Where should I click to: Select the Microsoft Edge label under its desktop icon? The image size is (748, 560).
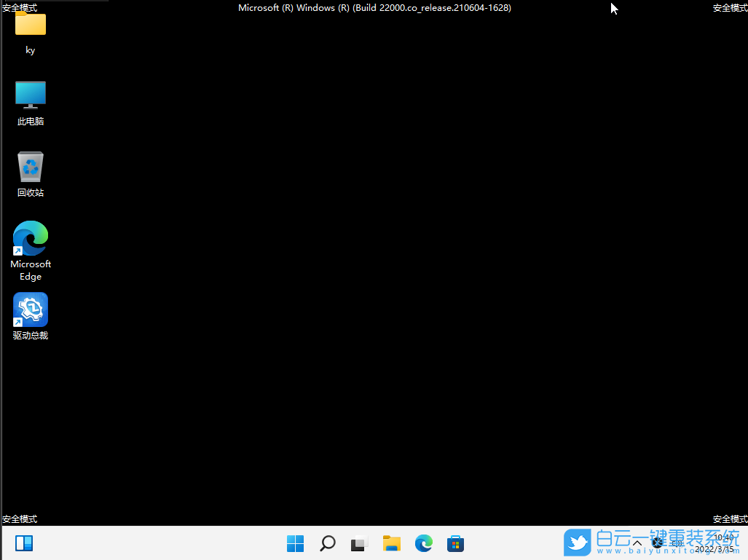pyautogui.click(x=30, y=271)
